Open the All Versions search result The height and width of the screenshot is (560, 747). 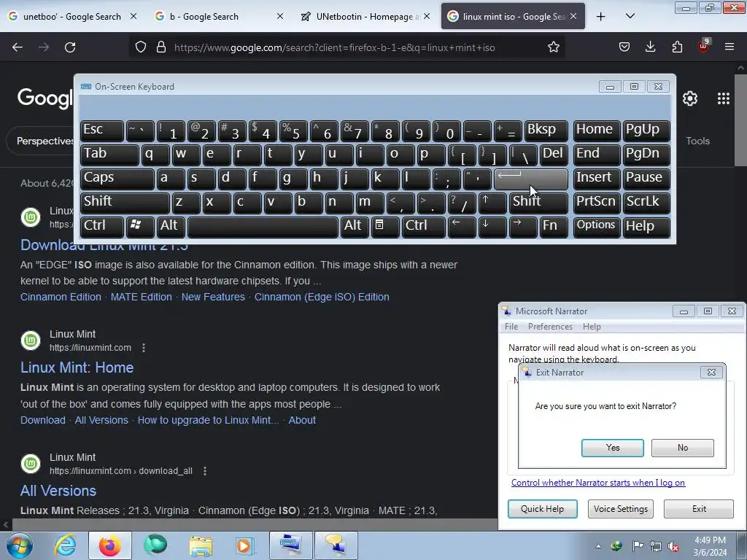[58, 491]
